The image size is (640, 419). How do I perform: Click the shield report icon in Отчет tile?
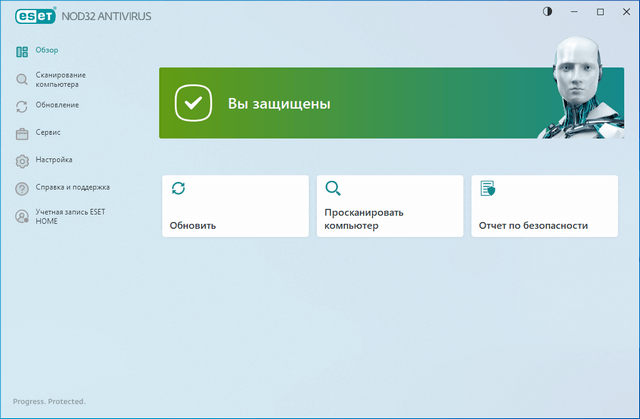(487, 188)
